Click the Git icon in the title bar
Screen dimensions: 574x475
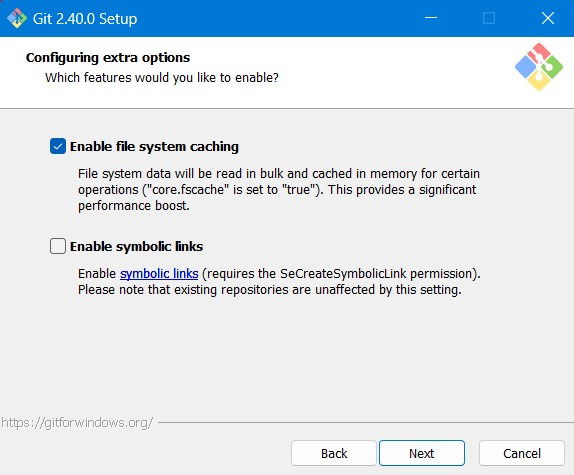[x=17, y=18]
